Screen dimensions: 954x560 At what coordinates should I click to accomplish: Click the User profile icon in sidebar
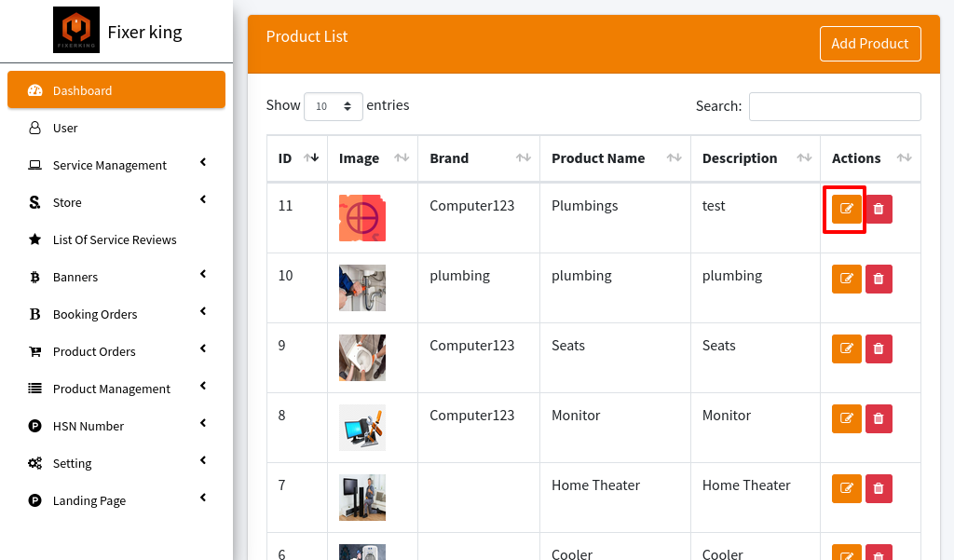tap(35, 128)
